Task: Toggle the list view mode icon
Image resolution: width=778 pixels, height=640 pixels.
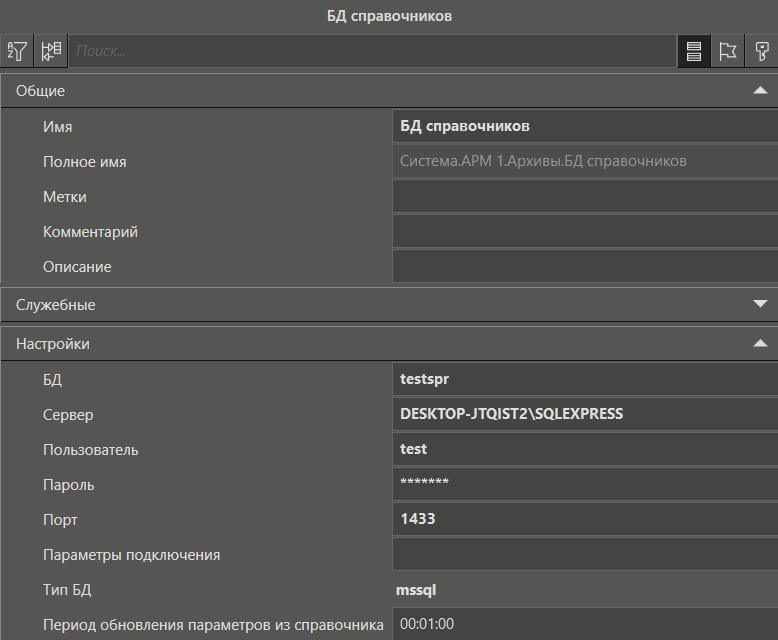Action: (694, 51)
